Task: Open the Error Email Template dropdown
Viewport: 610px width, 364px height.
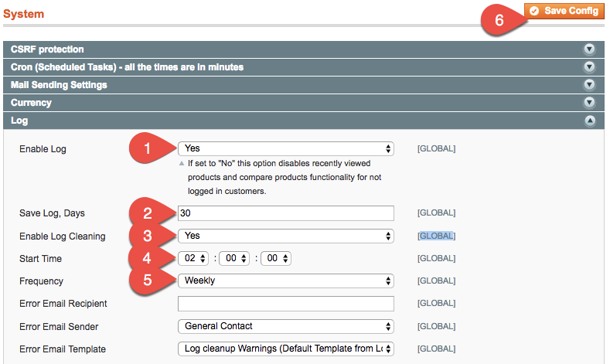Action: point(285,349)
